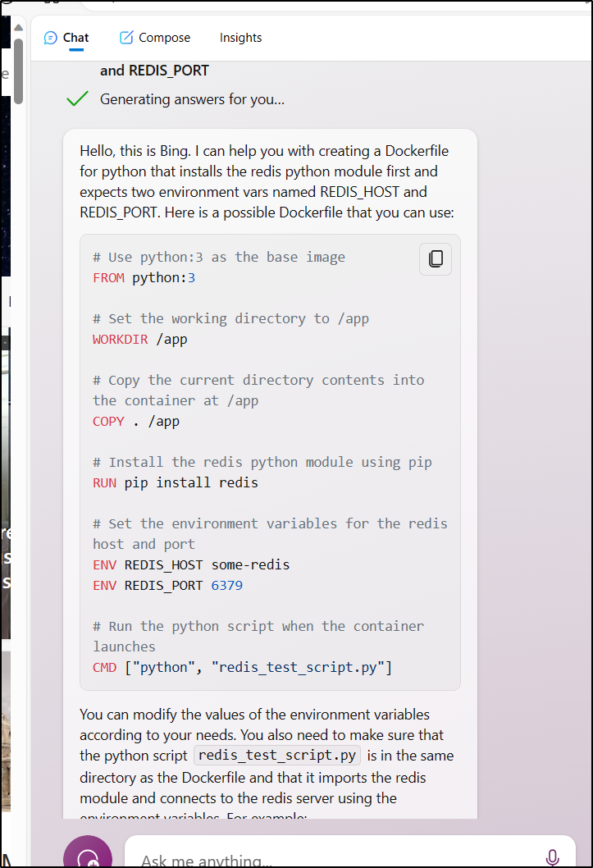The width and height of the screenshot is (593, 868).
Task: Click the '# Set the working directory' comment
Action: [x=230, y=319]
